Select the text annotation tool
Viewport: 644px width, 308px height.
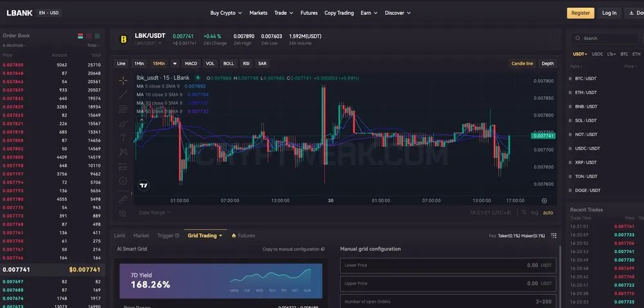tap(123, 138)
